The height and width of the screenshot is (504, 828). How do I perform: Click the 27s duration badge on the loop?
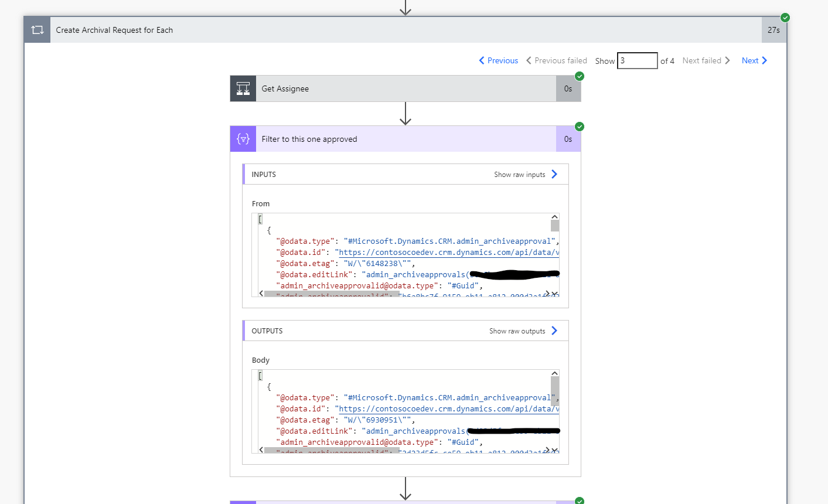click(774, 29)
